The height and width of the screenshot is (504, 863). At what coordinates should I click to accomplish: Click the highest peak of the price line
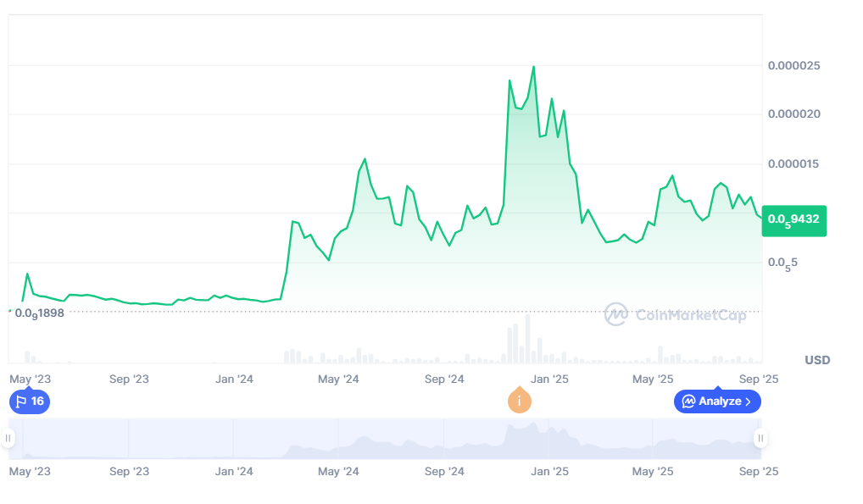533,67
